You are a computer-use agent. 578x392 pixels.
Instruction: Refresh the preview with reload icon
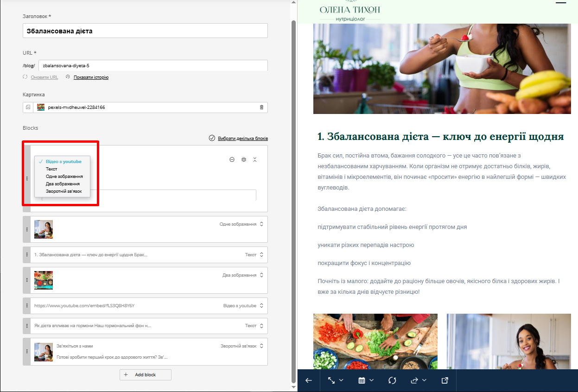(x=392, y=380)
